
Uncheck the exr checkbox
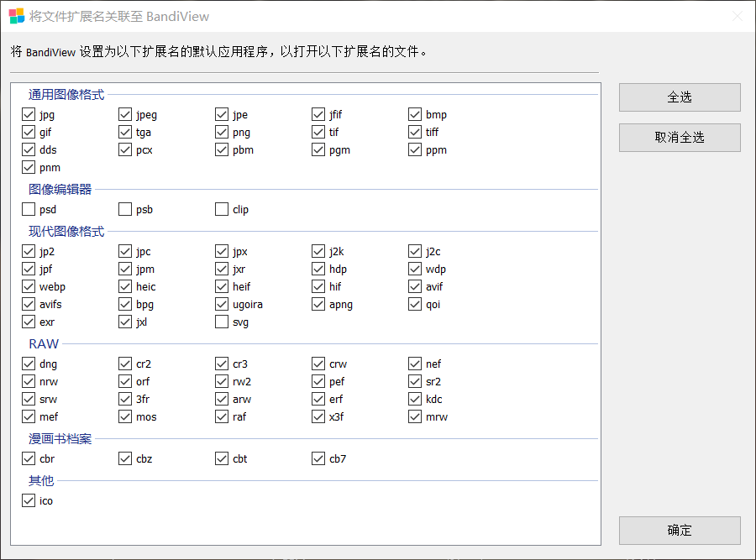coord(29,322)
